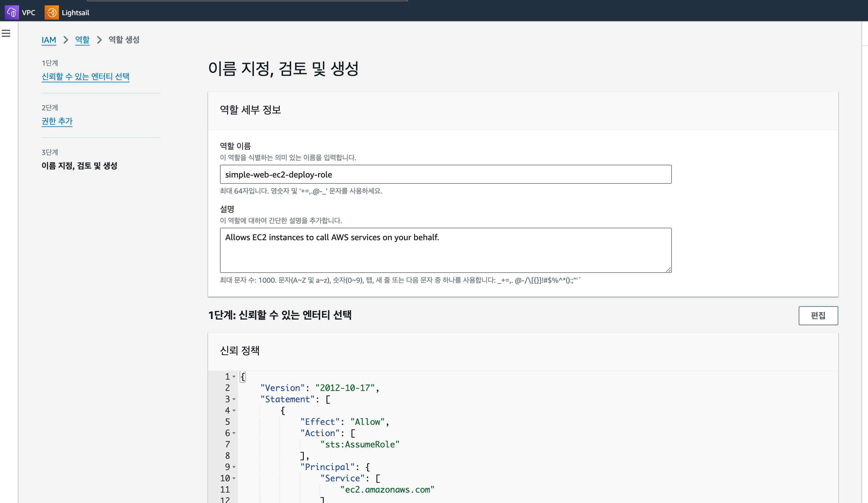Collapse the Principal fold arrow on line 9
868x503 pixels.
click(x=234, y=467)
